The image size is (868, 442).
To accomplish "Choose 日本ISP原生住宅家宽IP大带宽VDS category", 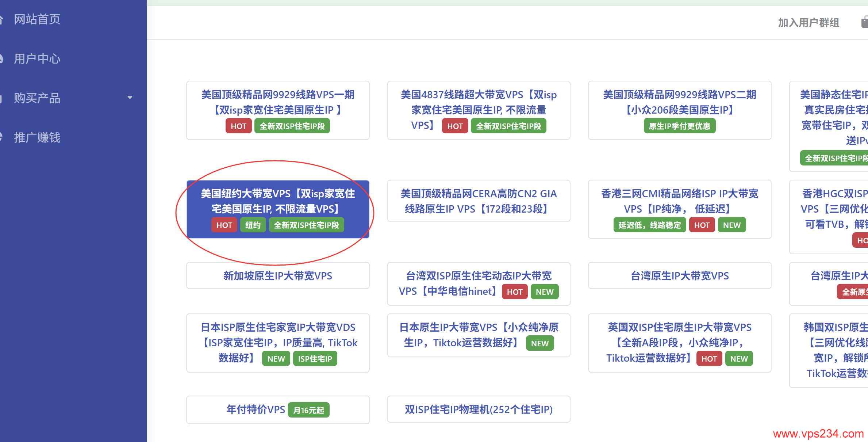I will pos(278,343).
